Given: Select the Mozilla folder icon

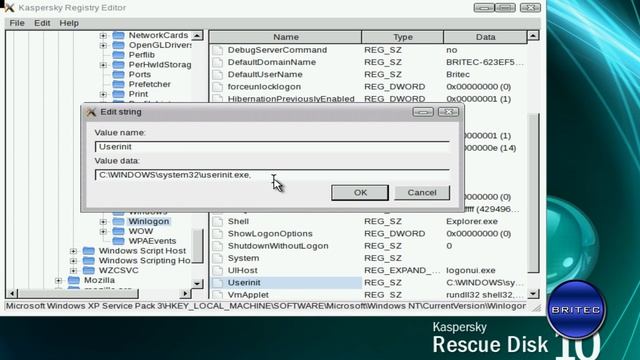Looking at the screenshot, I should point(74,280).
